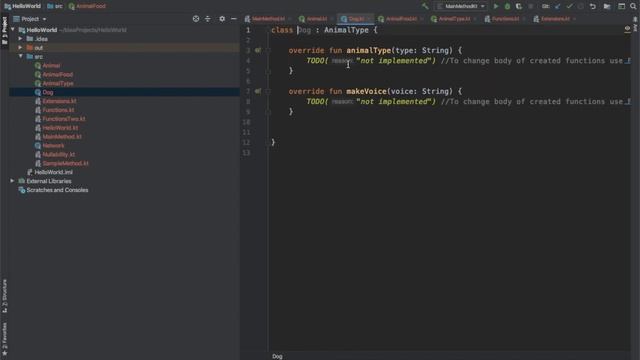Click AnimalType in class declaration

346,30
